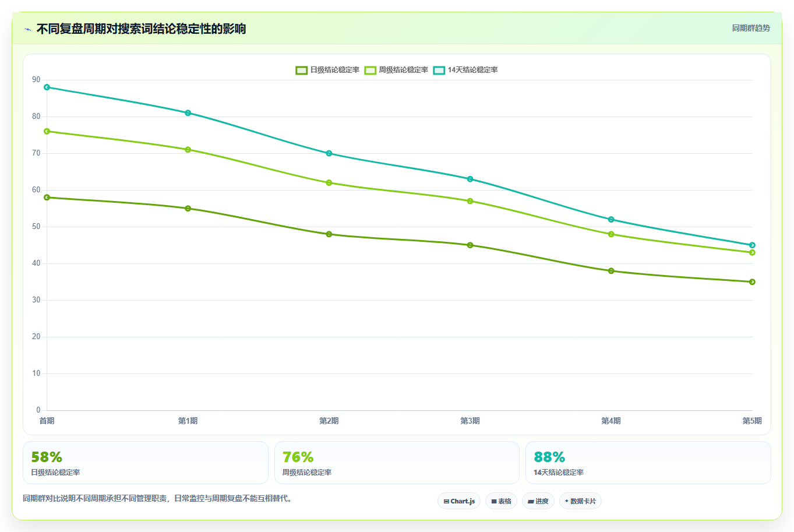
Task: Click the y-axis tick label 50
Action: click(x=37, y=227)
